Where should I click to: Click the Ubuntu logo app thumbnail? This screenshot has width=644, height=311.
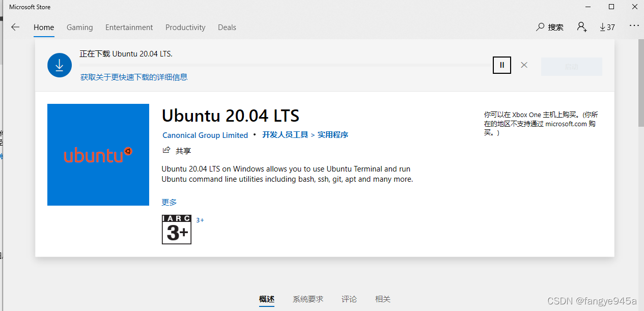point(98,155)
